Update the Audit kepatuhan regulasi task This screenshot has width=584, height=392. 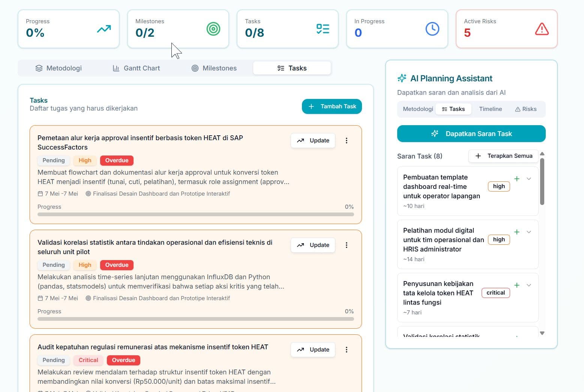pyautogui.click(x=313, y=350)
